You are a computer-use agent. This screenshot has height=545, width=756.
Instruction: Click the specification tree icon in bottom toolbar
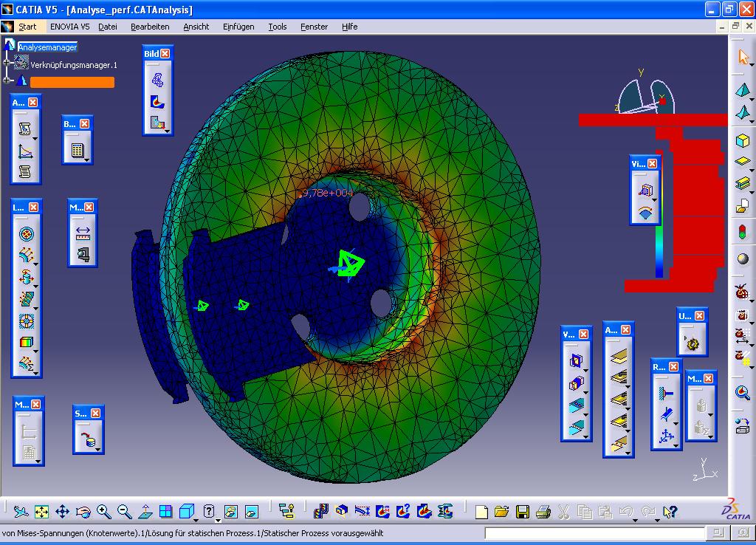(x=287, y=511)
